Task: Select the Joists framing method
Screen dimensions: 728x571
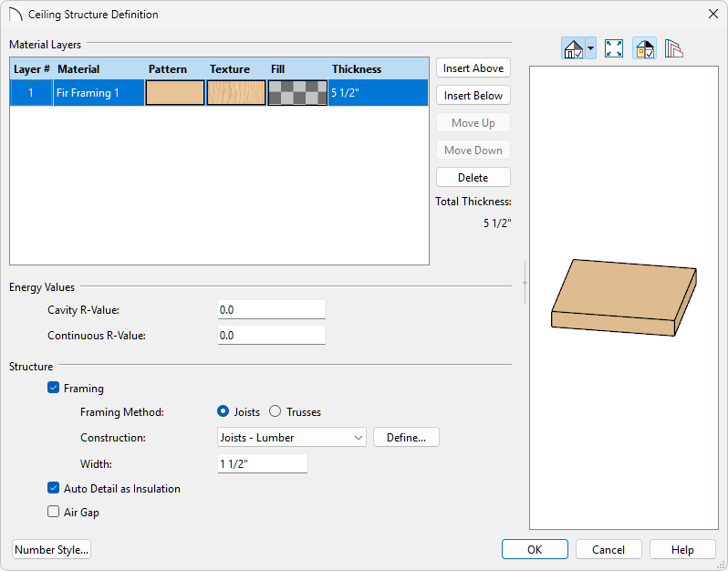Action: (x=223, y=411)
